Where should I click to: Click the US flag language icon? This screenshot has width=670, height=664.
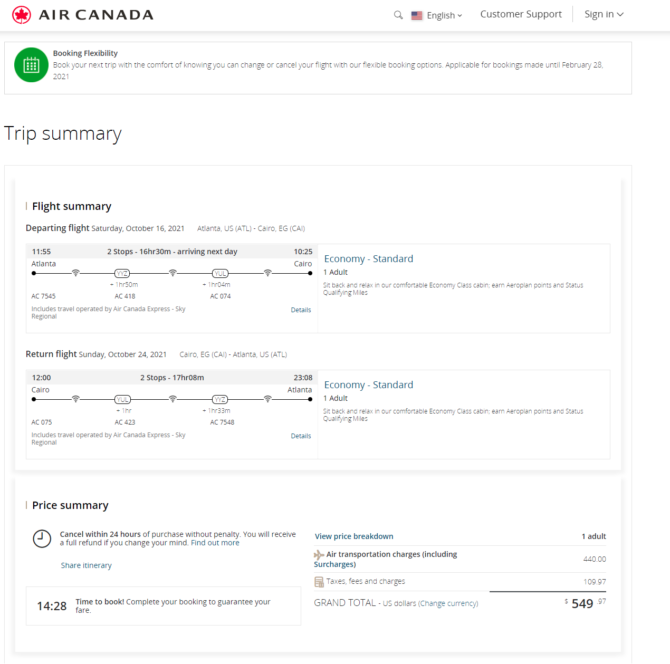click(417, 16)
